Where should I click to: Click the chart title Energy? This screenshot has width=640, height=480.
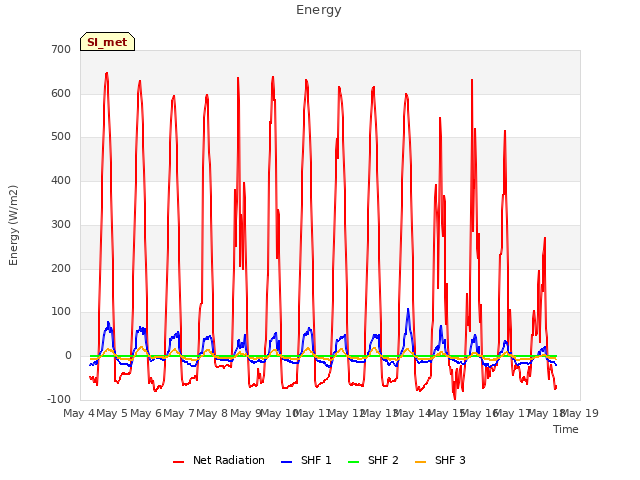[x=319, y=10]
